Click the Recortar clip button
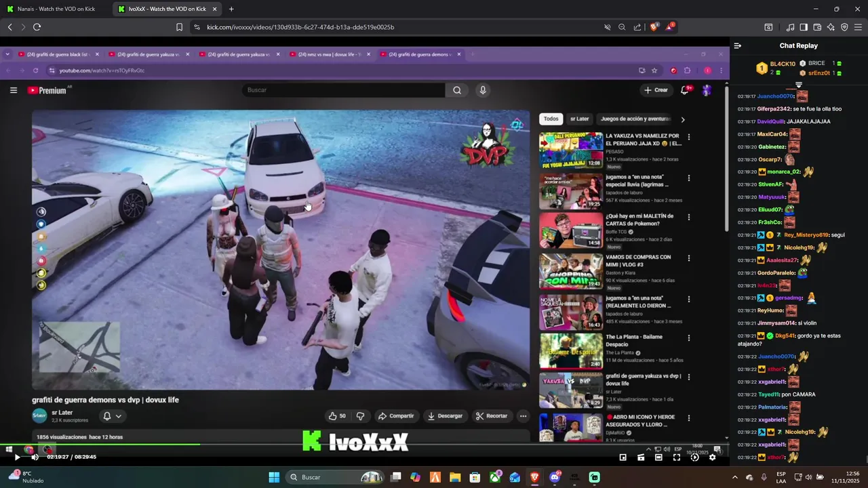The width and height of the screenshot is (868, 488). click(x=492, y=415)
